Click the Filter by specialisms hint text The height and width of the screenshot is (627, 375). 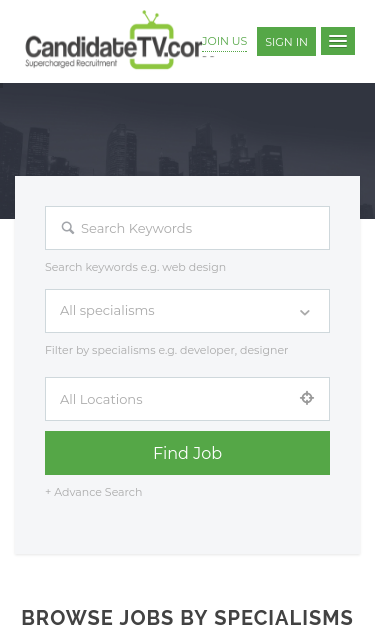click(x=166, y=350)
